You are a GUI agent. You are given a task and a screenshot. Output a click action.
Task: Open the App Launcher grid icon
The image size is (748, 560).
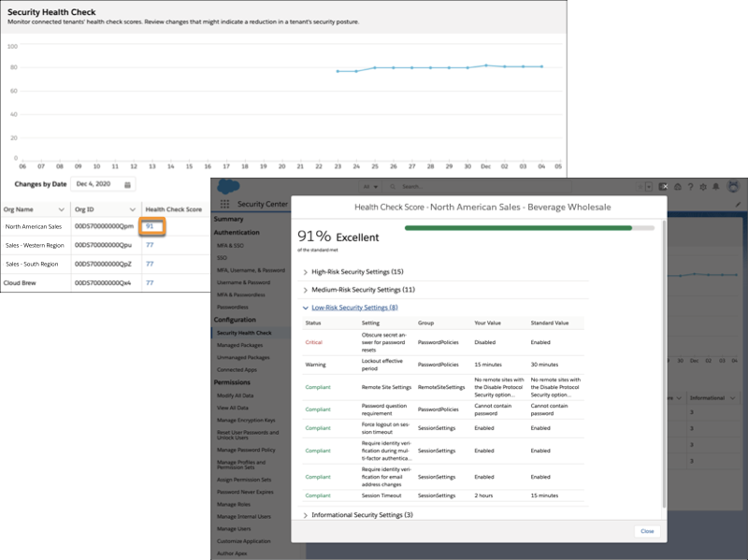tap(224, 204)
